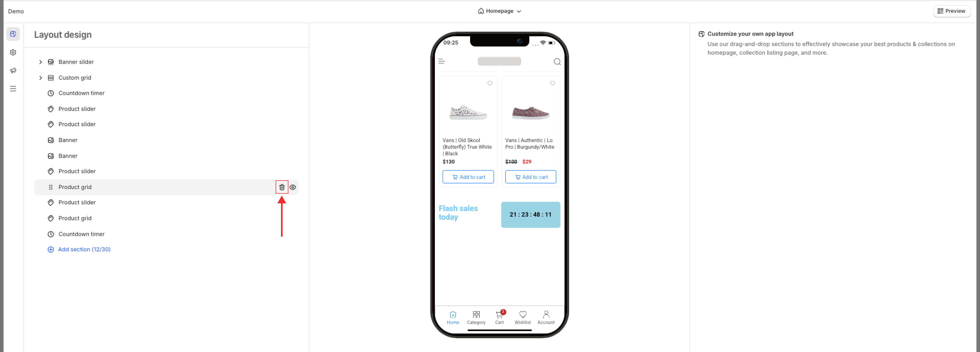This screenshot has width=980, height=352.
Task: Open the Homepage page dropdown
Action: click(499, 11)
